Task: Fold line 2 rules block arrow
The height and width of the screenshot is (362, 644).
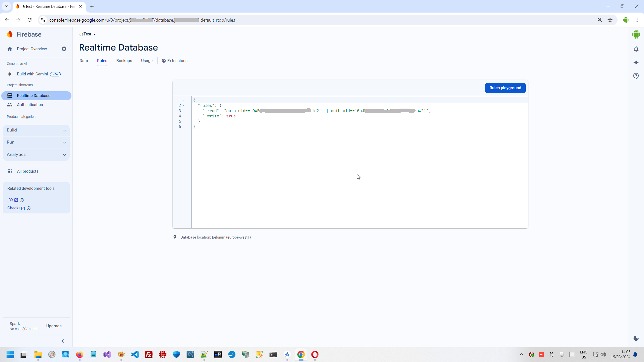Action: click(x=183, y=106)
